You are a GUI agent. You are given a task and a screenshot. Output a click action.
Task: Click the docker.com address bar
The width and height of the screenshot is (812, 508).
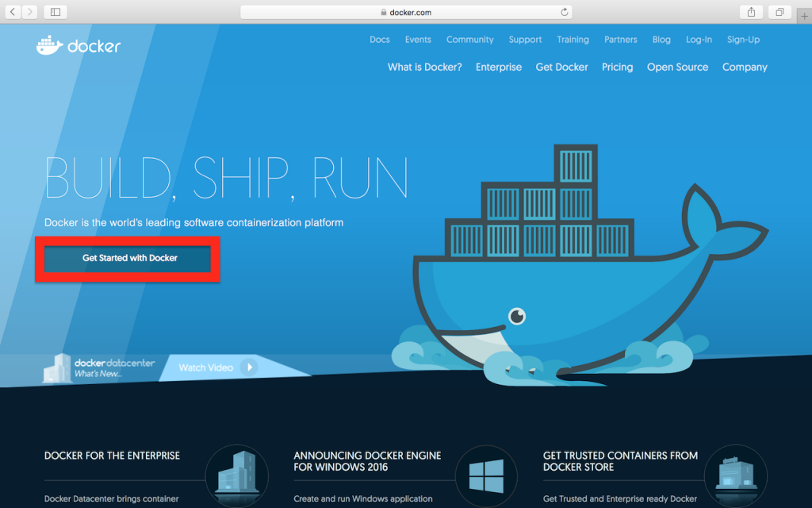[406, 12]
